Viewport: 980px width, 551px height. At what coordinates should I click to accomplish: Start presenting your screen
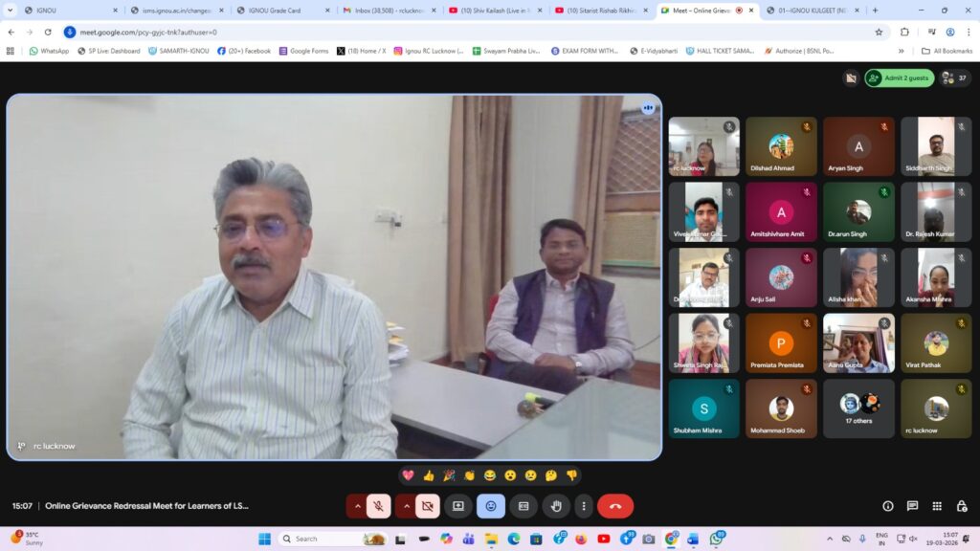point(458,506)
